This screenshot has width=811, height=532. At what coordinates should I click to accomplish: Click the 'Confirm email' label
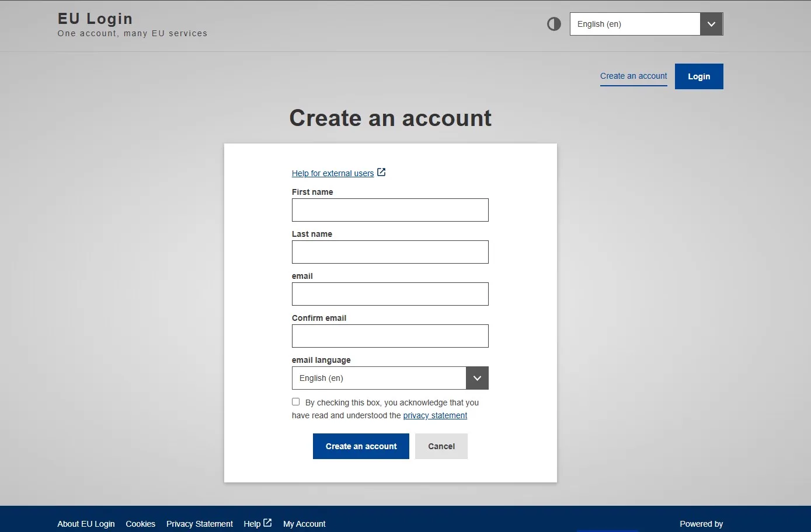[x=319, y=318]
